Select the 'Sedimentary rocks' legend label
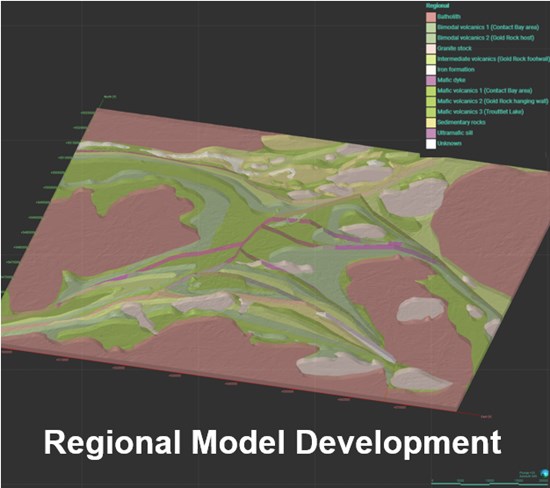Image resolution: width=550 pixels, height=488 pixels. 462,122
